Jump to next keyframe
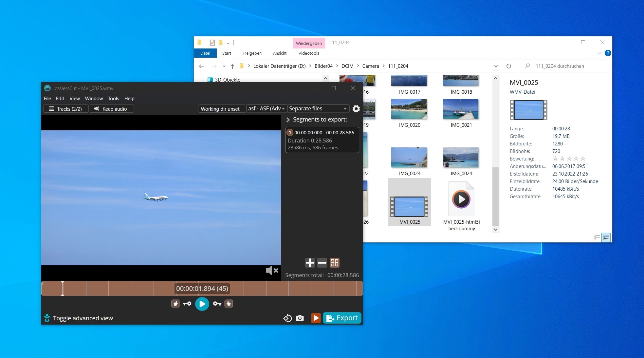 217,304
